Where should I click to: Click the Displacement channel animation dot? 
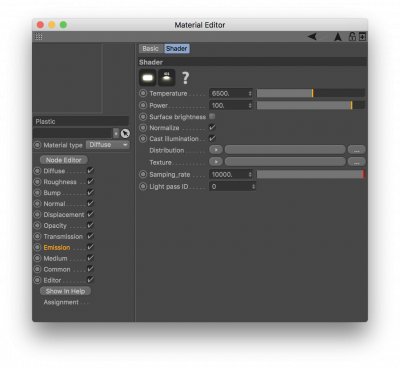[37, 215]
